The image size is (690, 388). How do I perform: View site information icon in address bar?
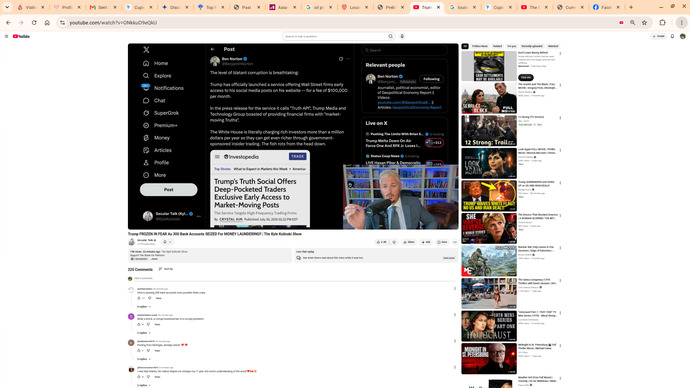point(62,22)
